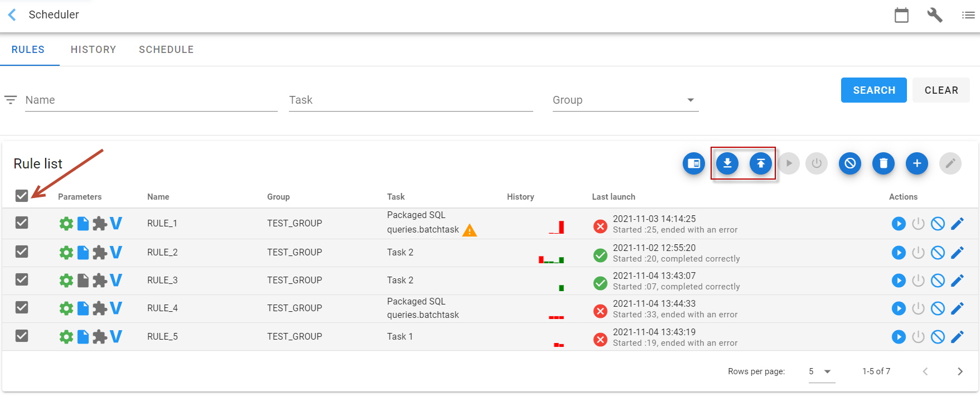
Task: Uncheck the RULE_4 row checkbox
Action: [22, 307]
